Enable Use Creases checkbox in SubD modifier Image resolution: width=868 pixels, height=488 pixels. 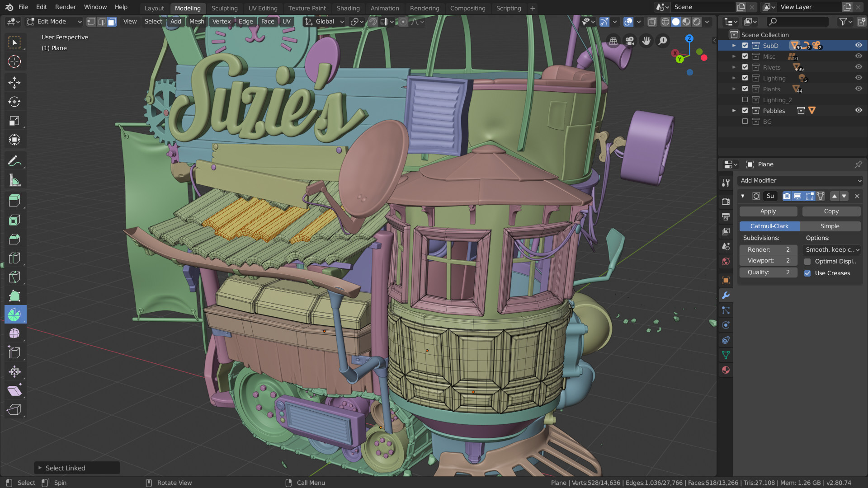click(x=808, y=273)
